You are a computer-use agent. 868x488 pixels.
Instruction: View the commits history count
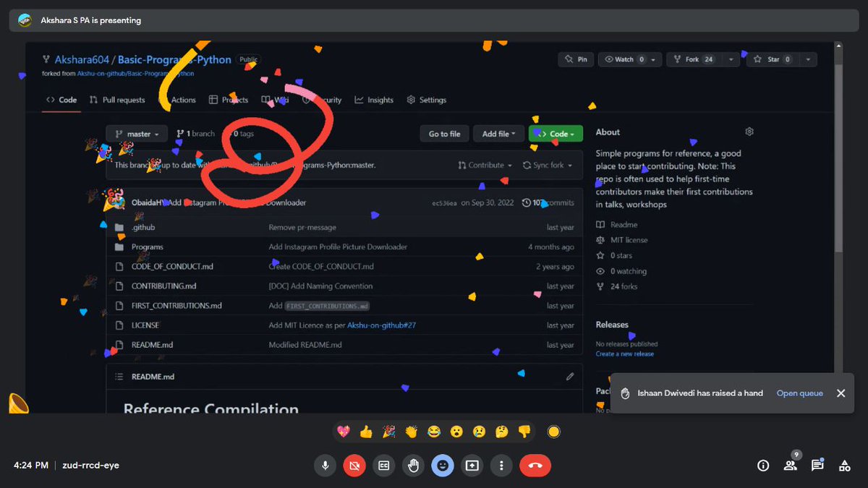pos(548,202)
